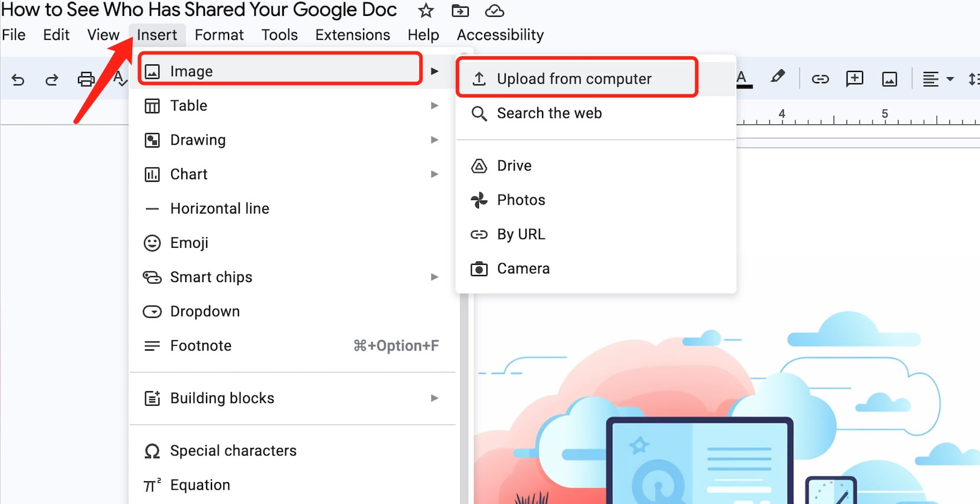Open the Edit menu
The image size is (980, 504).
click(56, 35)
